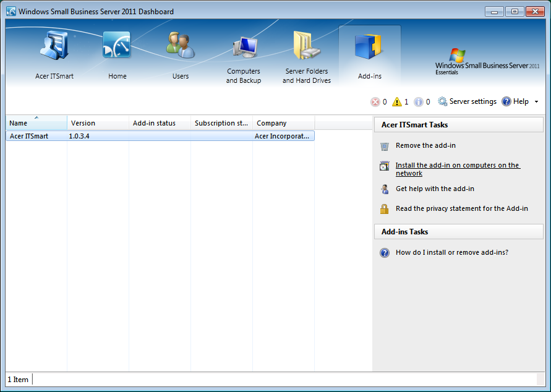551x392 pixels.
Task: Select the Acer ITSmart add-in row
Action: 160,136
